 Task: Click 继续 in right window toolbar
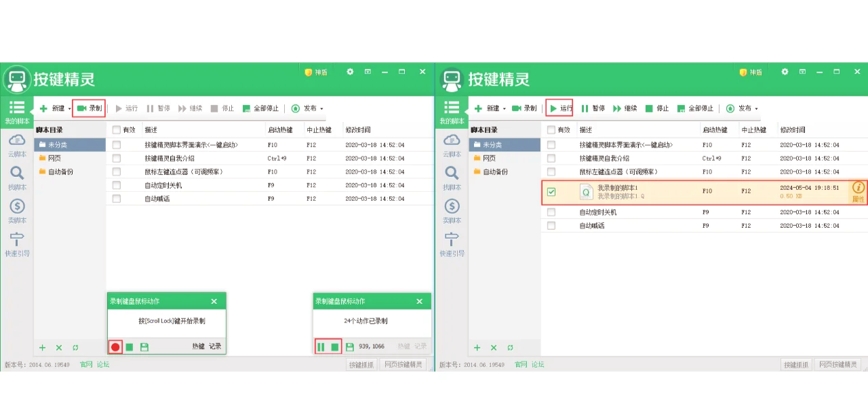point(625,109)
